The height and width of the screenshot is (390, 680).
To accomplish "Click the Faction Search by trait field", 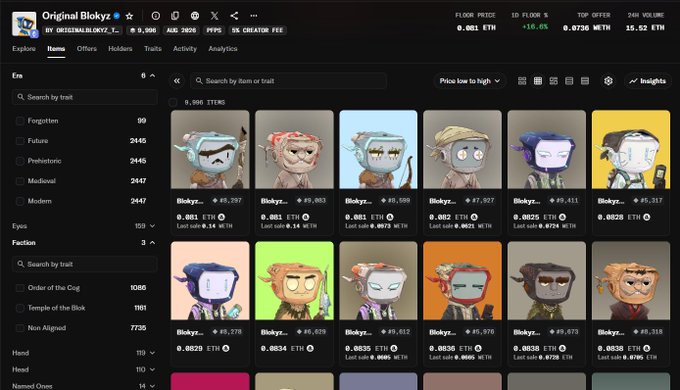I will click(x=85, y=264).
